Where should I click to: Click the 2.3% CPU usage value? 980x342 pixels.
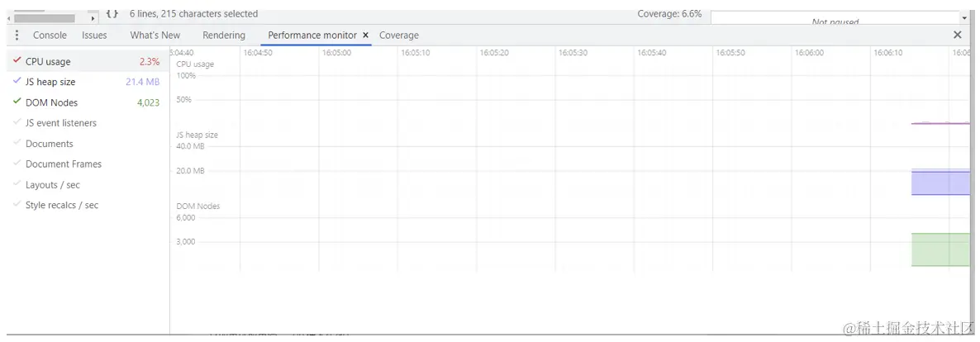150,61
